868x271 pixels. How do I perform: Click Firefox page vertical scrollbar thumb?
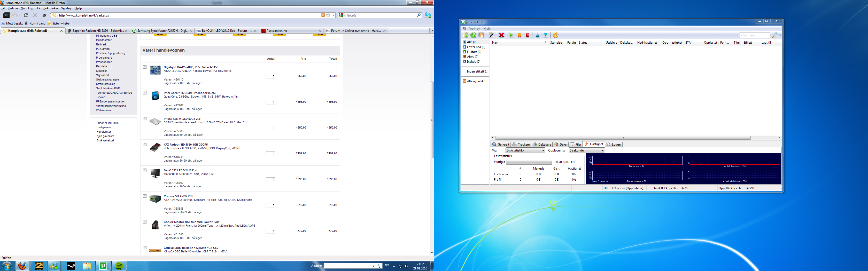click(x=432, y=120)
